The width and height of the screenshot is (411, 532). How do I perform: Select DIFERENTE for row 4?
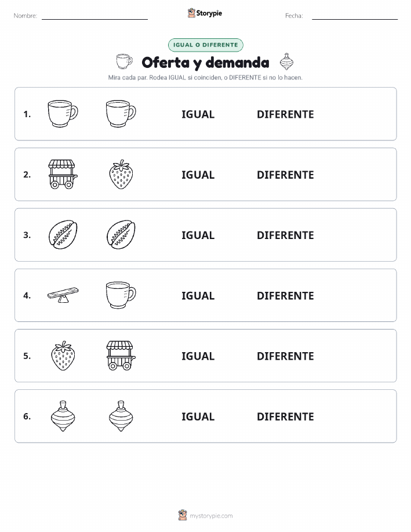click(285, 295)
